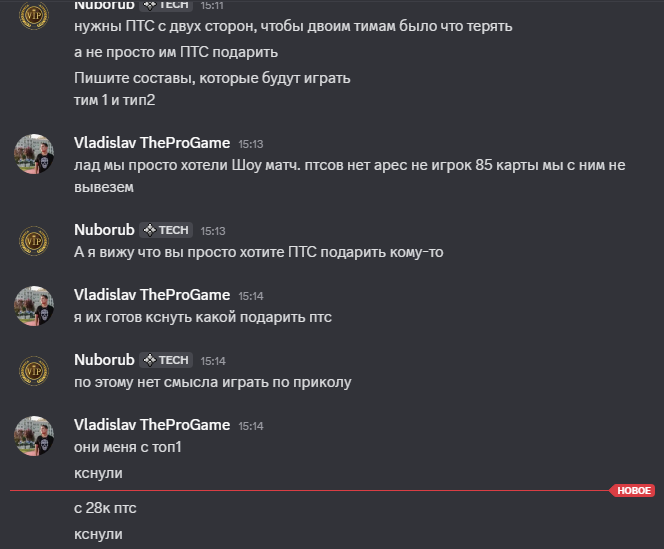Open Nuborub's avatar next to the 15:14 message

[x=34, y=370]
